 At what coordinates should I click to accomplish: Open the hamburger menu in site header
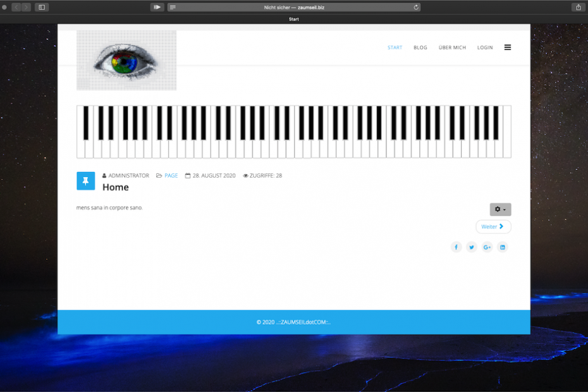coord(507,47)
